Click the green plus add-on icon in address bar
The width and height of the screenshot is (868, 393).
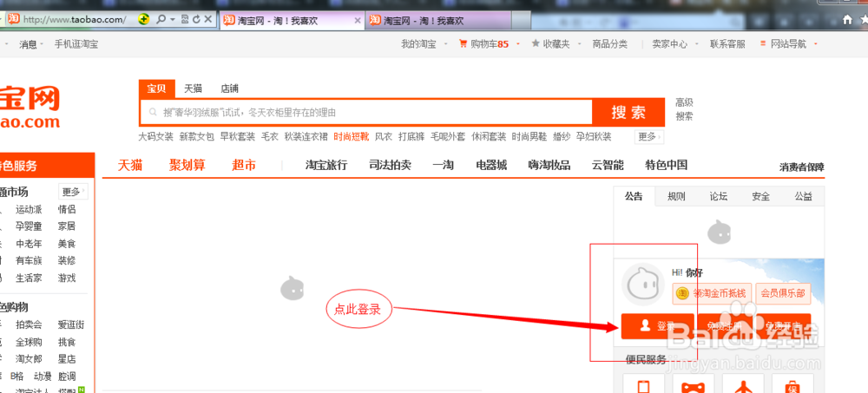coord(144,19)
